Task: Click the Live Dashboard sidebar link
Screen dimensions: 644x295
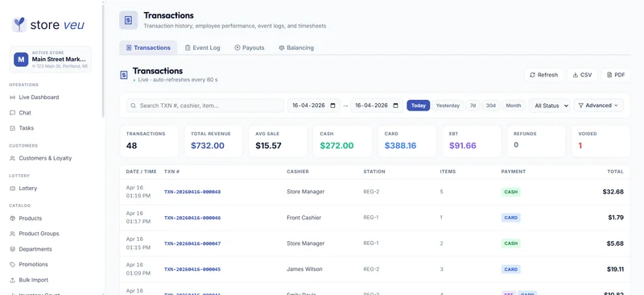Action: (x=39, y=98)
